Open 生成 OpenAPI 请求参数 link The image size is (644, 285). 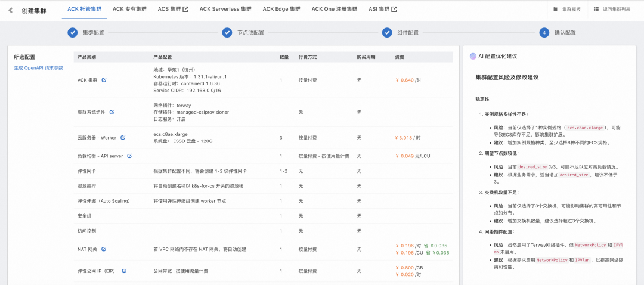39,68
